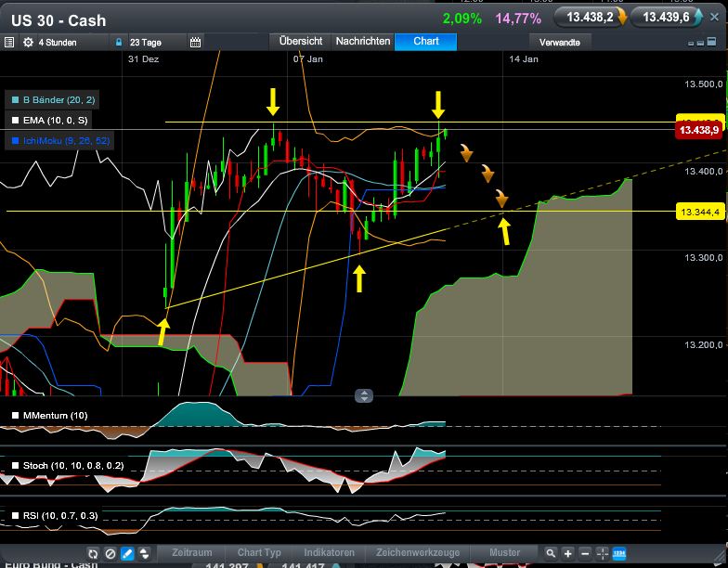Open the list view icon beside settings gear

coord(9,43)
